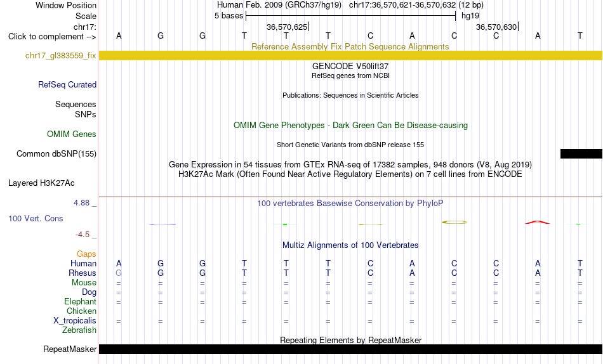Open the OMIM Gene Phenotypes track title
This screenshot has width=603, height=364.
pyautogui.click(x=350, y=126)
